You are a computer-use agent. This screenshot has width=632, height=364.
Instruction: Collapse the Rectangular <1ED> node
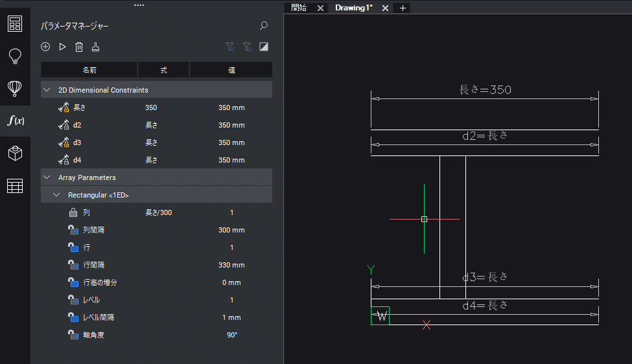(57, 195)
